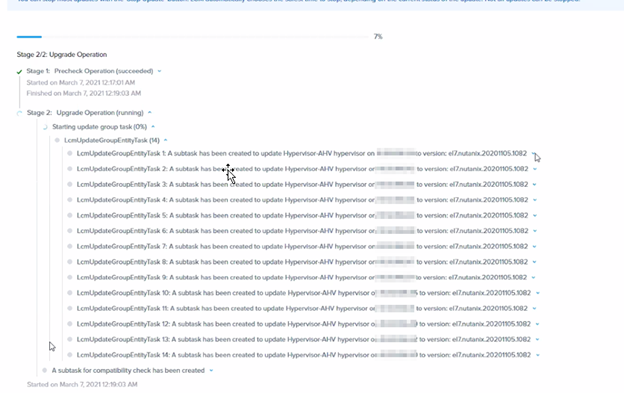Select LcmUpdateGroupEntityTask 11 row text
Image resolution: width=624 pixels, height=393 pixels.
(x=302, y=309)
